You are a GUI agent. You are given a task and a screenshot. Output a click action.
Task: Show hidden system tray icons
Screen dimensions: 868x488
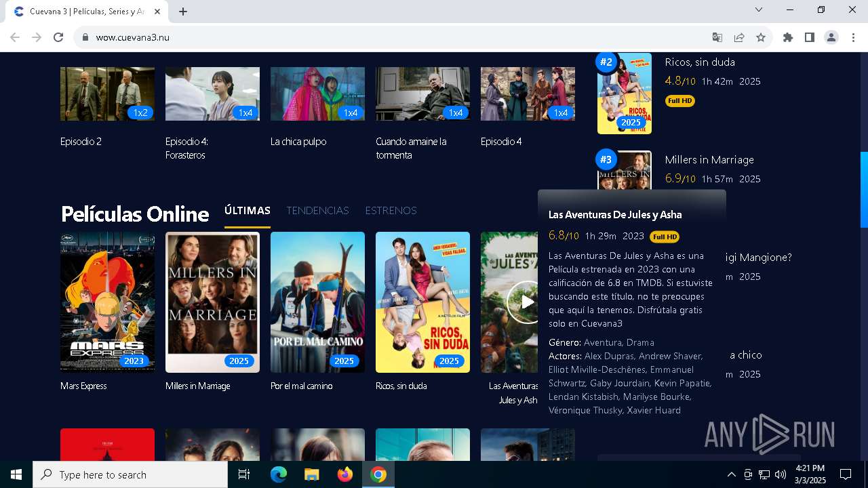[731, 474]
